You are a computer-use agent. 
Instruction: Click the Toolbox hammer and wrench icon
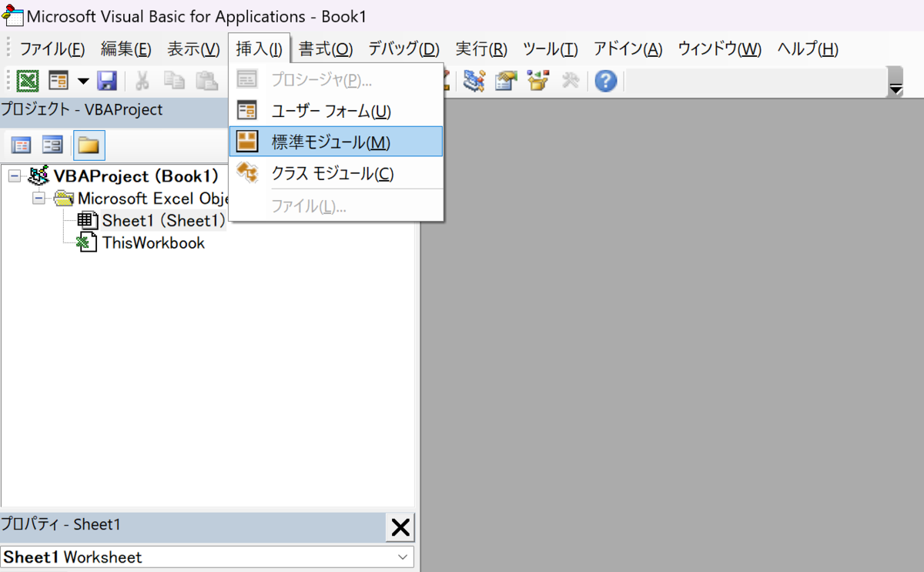(571, 81)
